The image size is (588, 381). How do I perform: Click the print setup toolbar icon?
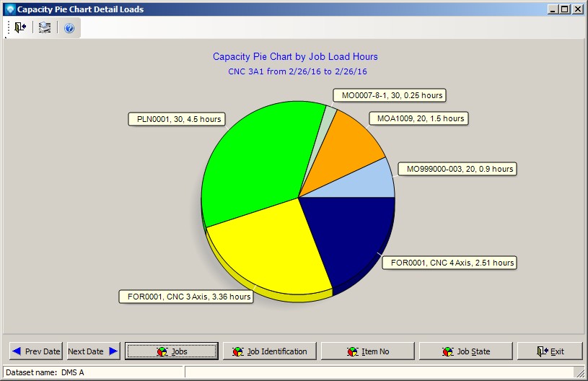pyautogui.click(x=45, y=27)
